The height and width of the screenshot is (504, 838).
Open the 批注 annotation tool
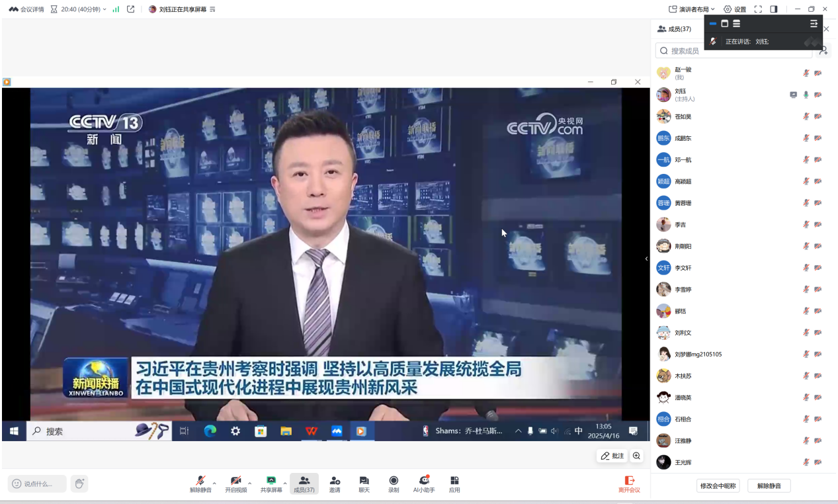point(612,456)
